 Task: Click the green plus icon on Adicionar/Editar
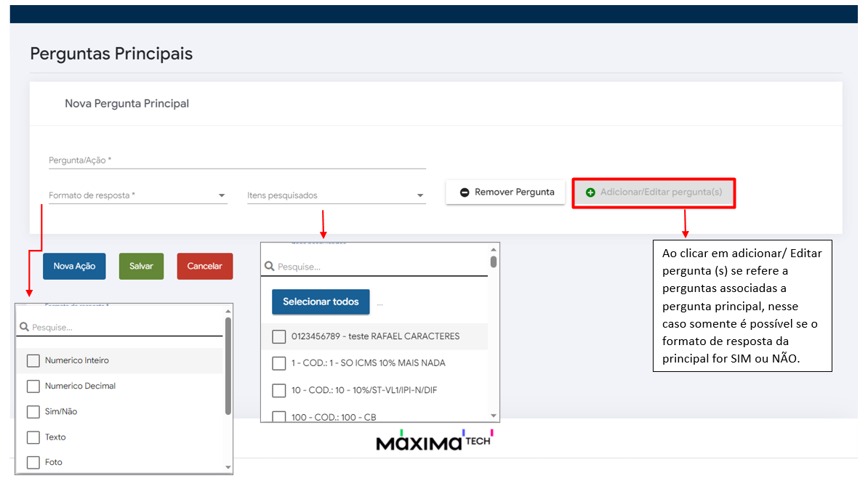coord(590,193)
